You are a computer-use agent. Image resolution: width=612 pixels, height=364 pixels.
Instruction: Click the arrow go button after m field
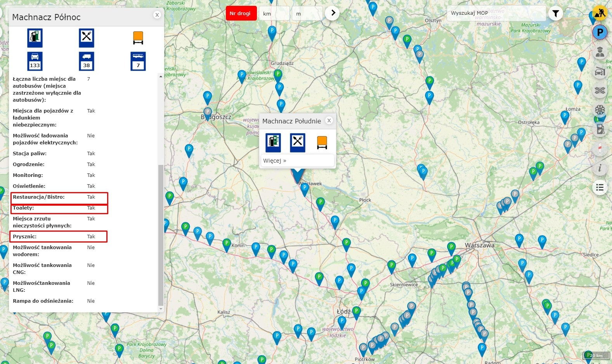[333, 13]
